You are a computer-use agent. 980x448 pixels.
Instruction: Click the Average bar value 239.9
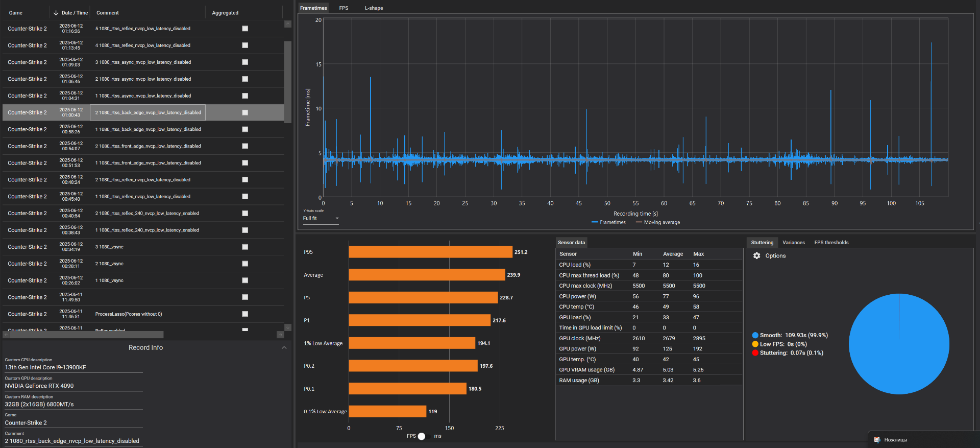pyautogui.click(x=513, y=275)
